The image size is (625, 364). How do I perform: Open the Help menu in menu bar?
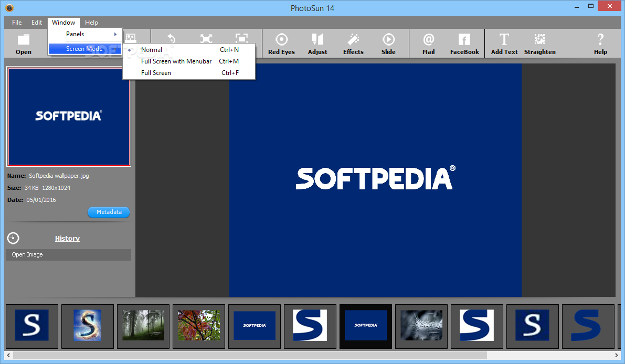[x=91, y=23]
